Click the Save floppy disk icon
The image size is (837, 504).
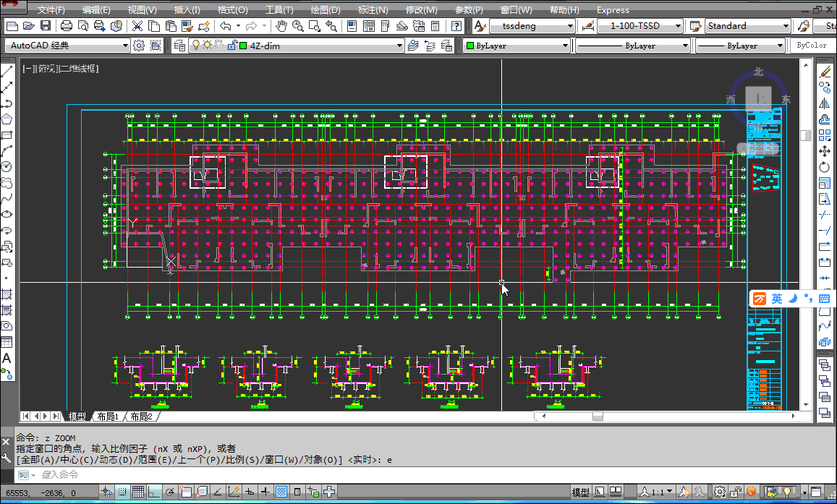click(46, 25)
